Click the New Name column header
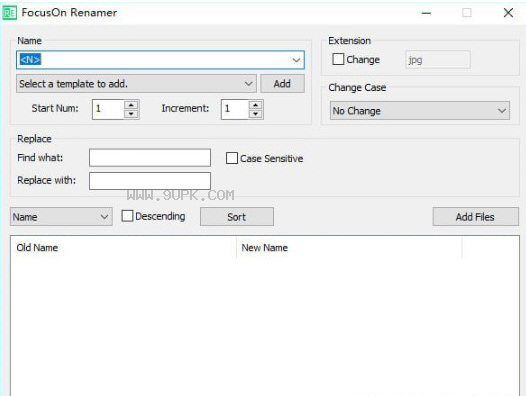Screen dimensions: 526x396 pyautogui.click(x=349, y=248)
